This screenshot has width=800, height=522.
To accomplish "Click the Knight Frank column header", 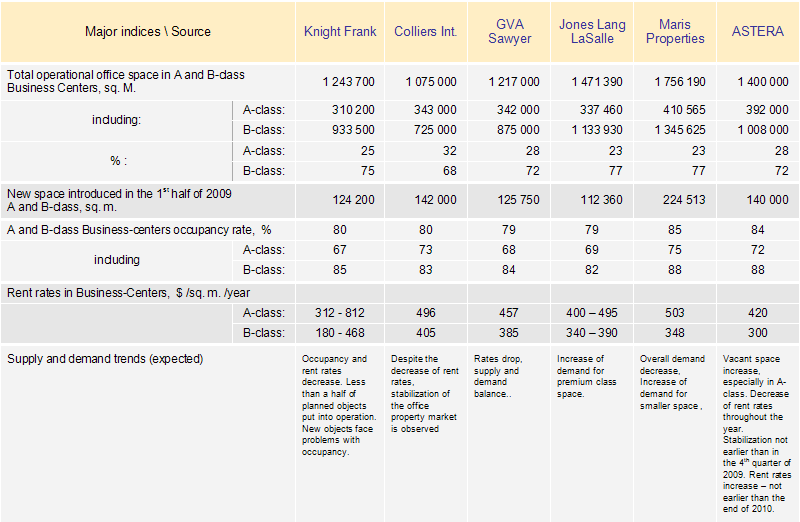I will point(340,32).
